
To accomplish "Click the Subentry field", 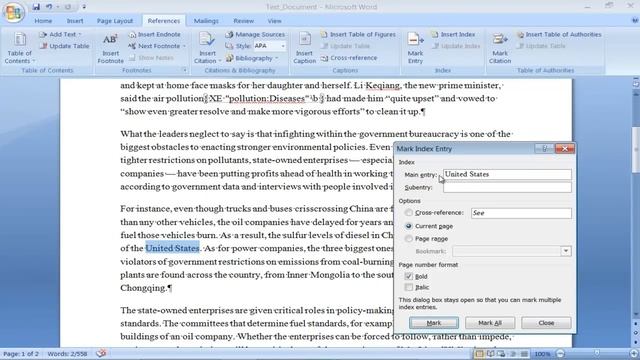I will click(x=507, y=187).
